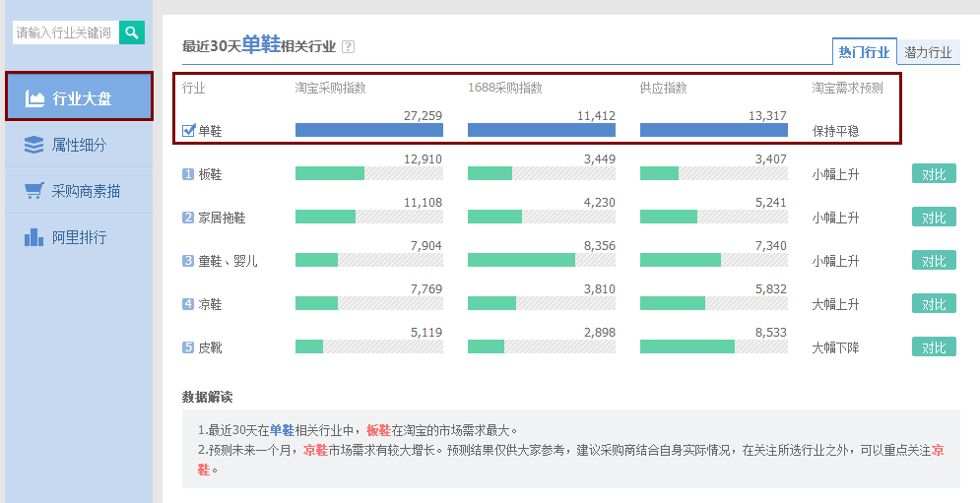Click the question mark help icon

click(348, 46)
